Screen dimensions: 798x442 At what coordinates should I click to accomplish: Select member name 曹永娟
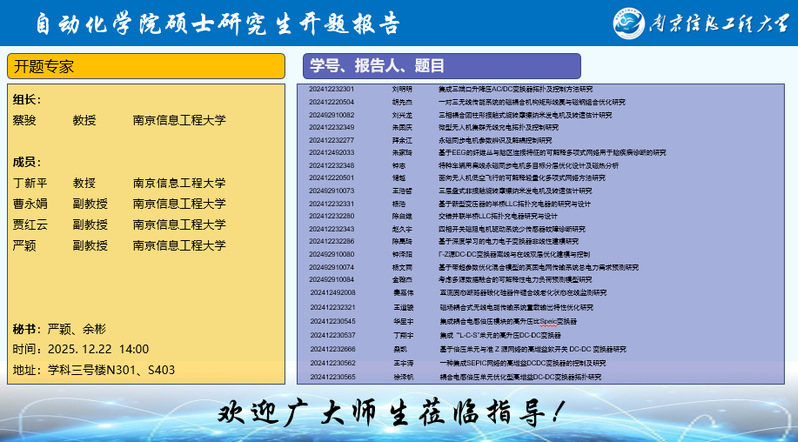(x=30, y=203)
